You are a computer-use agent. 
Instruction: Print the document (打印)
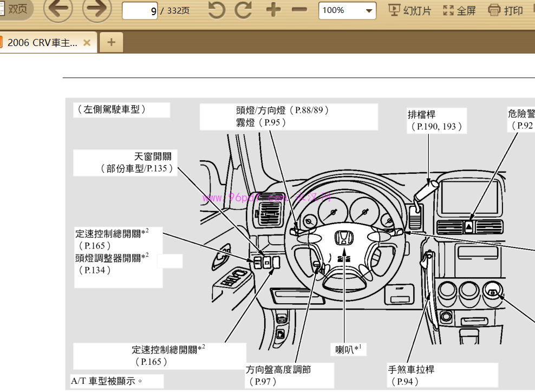click(505, 10)
